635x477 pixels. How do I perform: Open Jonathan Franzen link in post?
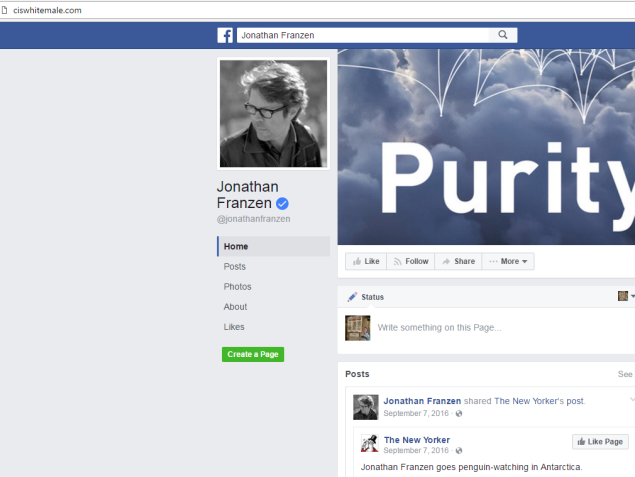click(422, 401)
